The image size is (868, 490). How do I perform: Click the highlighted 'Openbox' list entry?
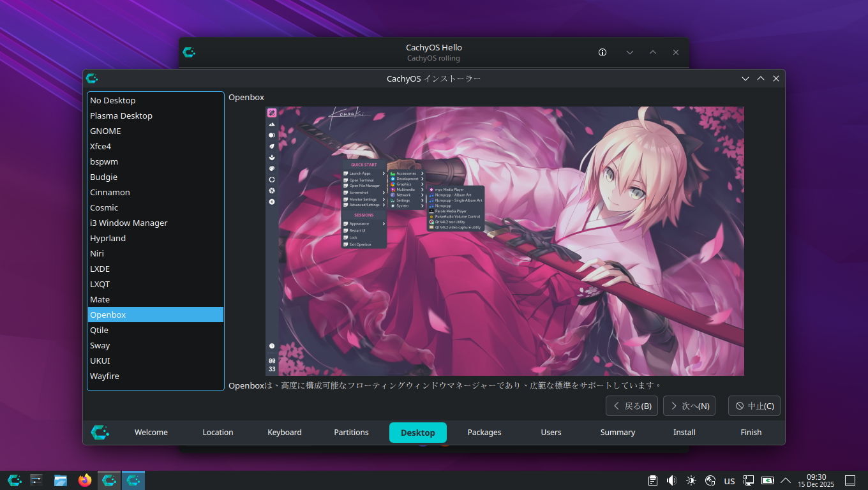(156, 315)
